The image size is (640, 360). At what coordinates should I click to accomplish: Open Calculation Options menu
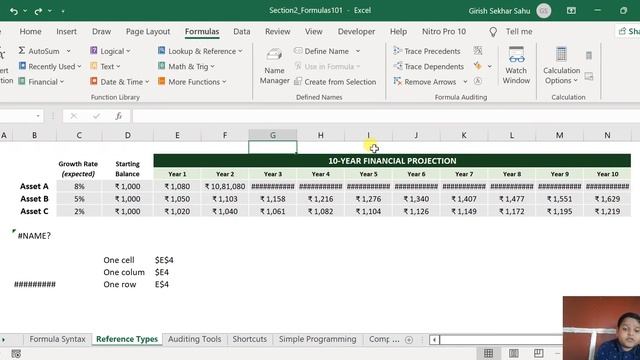coord(561,65)
